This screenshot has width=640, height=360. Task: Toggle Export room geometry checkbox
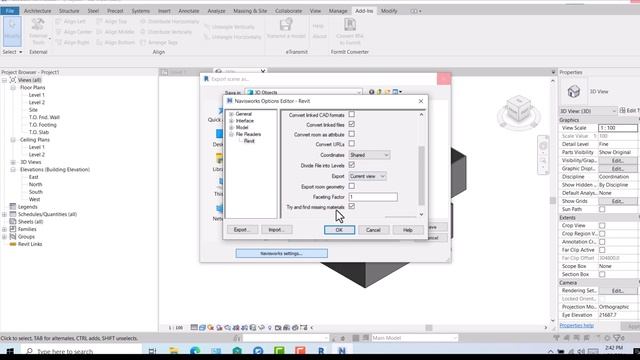351,186
